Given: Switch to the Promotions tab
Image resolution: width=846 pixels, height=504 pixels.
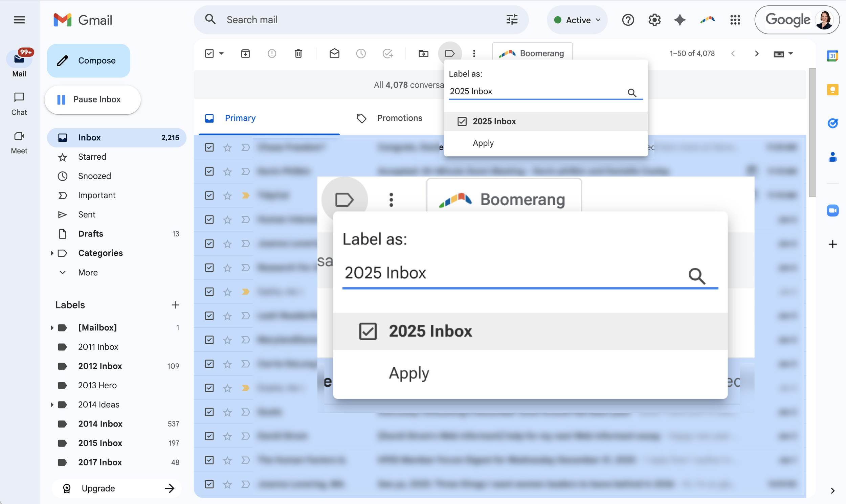Looking at the screenshot, I should [400, 118].
